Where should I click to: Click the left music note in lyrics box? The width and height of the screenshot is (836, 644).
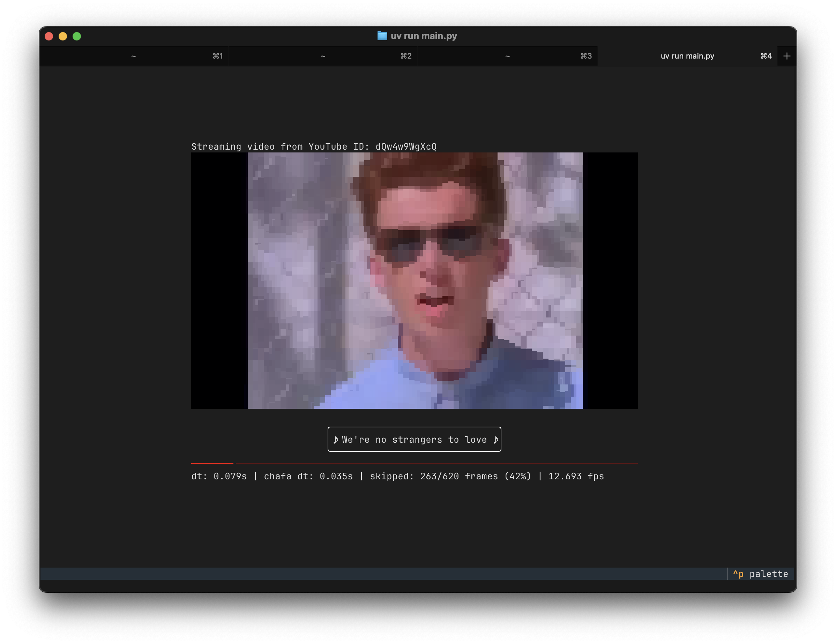[x=336, y=440]
